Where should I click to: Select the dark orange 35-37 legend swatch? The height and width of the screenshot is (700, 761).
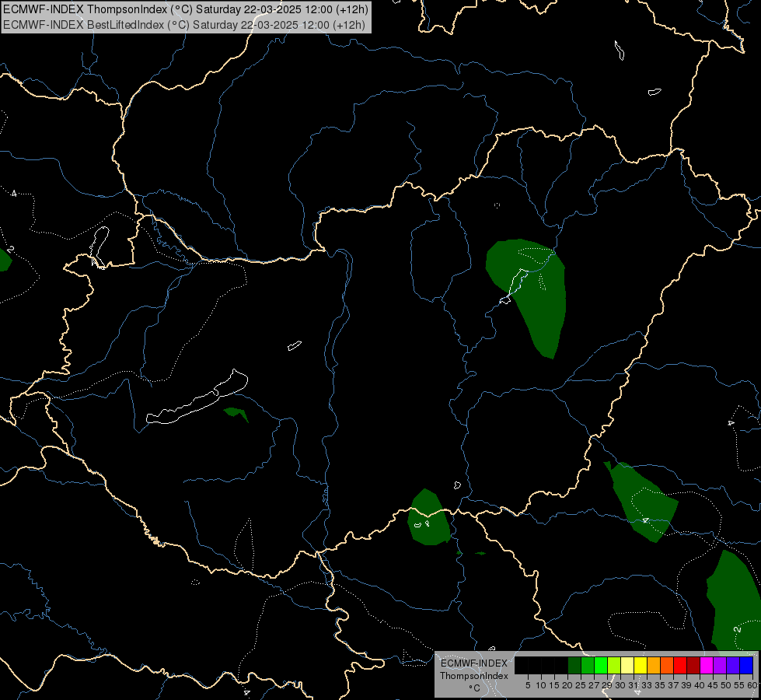[x=666, y=666]
